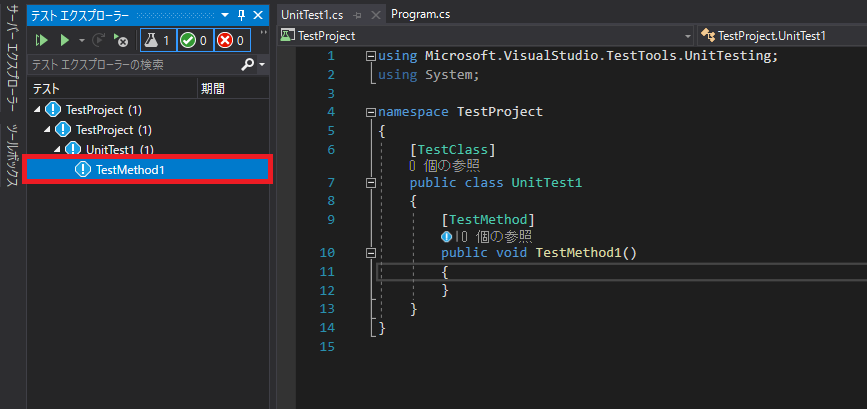867x409 pixels.
Task: Toggle the passed tests filter
Action: 194,40
